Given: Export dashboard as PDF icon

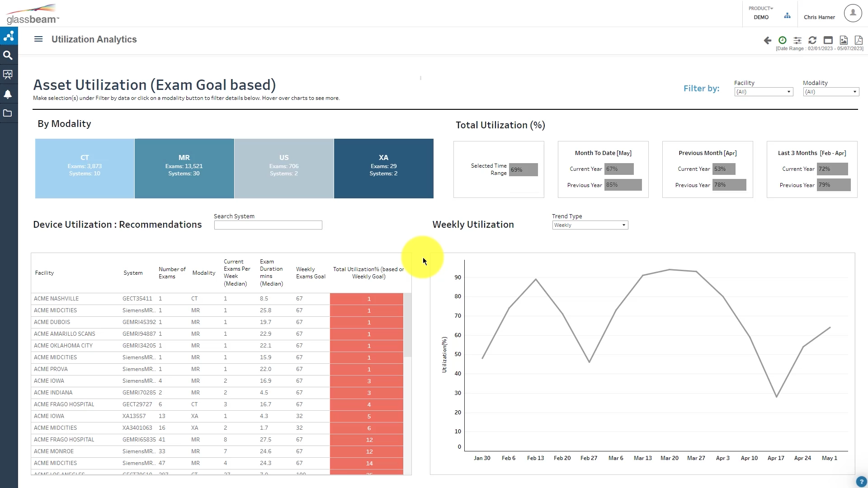Looking at the screenshot, I should 859,40.
